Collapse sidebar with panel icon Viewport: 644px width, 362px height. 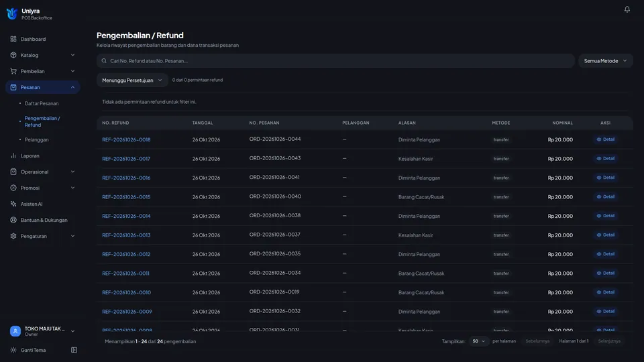pos(74,350)
